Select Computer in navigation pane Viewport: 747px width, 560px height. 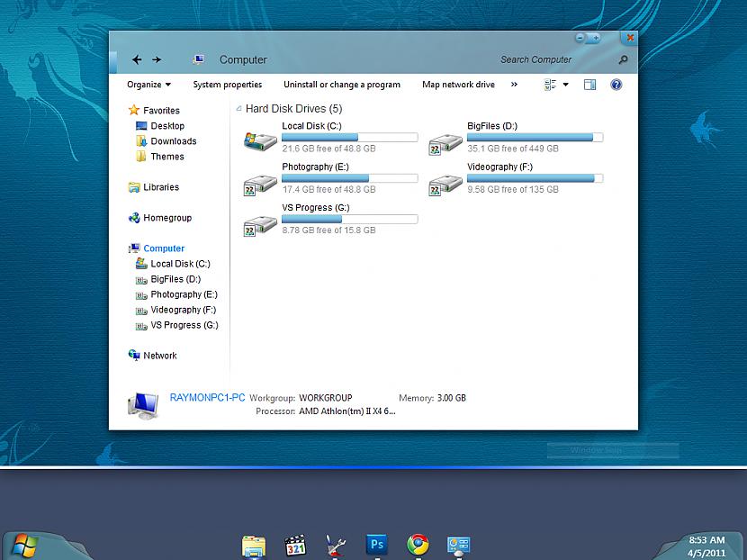tap(164, 248)
